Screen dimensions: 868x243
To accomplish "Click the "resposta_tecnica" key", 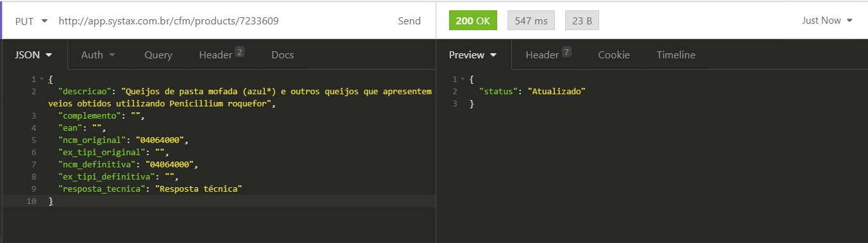I will pyautogui.click(x=102, y=189).
